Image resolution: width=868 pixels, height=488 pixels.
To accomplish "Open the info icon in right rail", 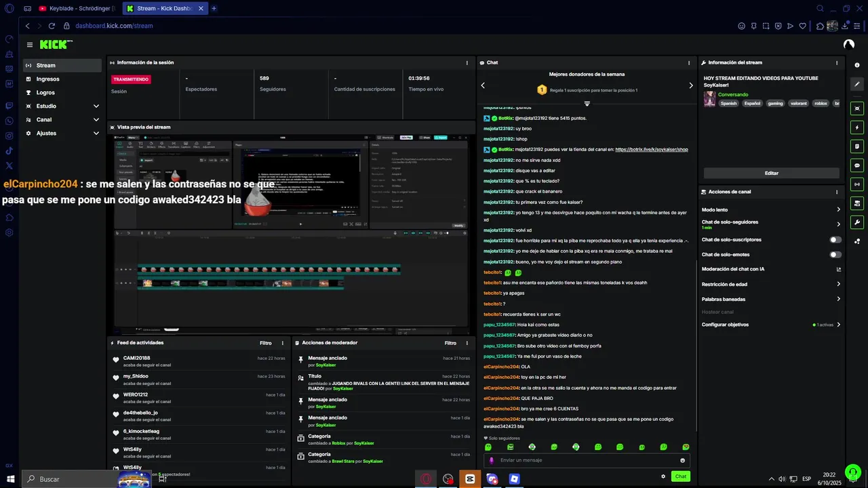I will (857, 65).
